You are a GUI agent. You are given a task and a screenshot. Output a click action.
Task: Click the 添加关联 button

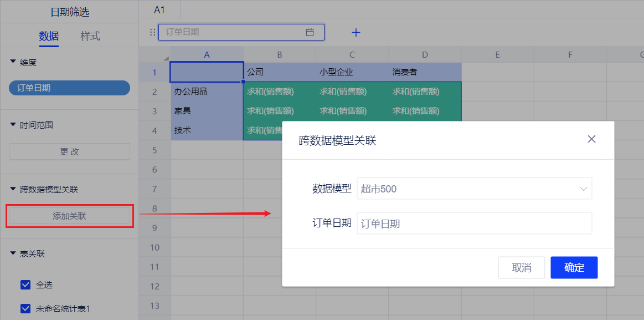(69, 216)
